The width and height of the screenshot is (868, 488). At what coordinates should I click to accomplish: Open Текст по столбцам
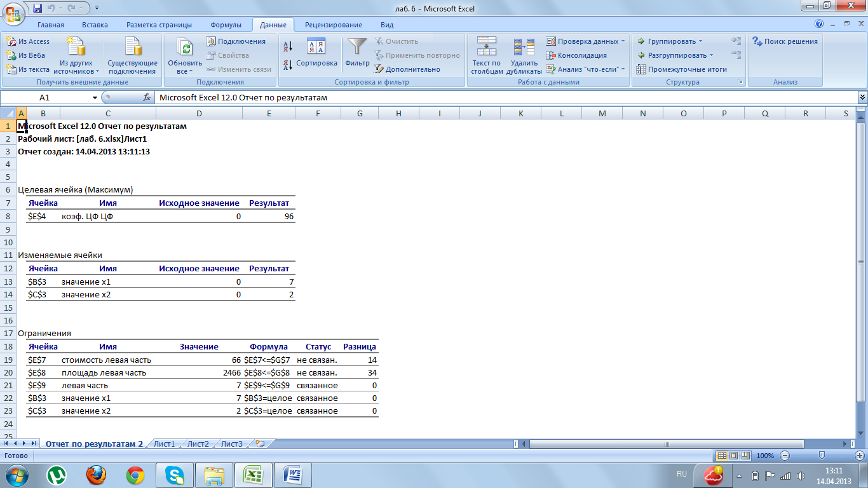[x=487, y=56]
